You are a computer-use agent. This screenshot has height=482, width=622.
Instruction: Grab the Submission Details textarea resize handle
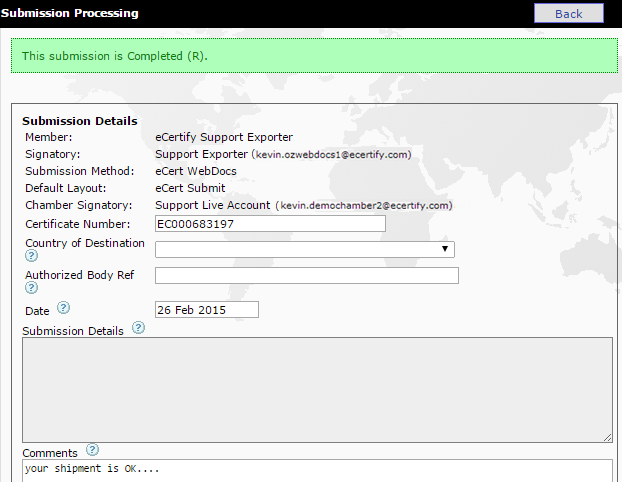607,437
